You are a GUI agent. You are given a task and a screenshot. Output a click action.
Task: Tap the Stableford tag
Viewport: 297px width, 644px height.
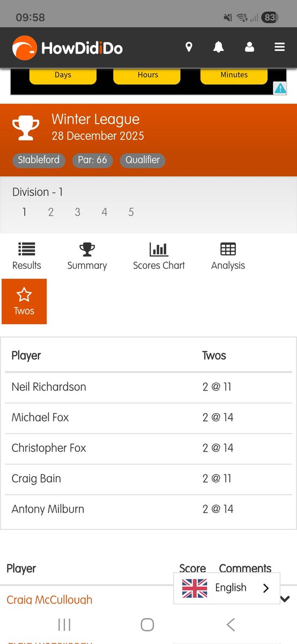pyautogui.click(x=39, y=160)
